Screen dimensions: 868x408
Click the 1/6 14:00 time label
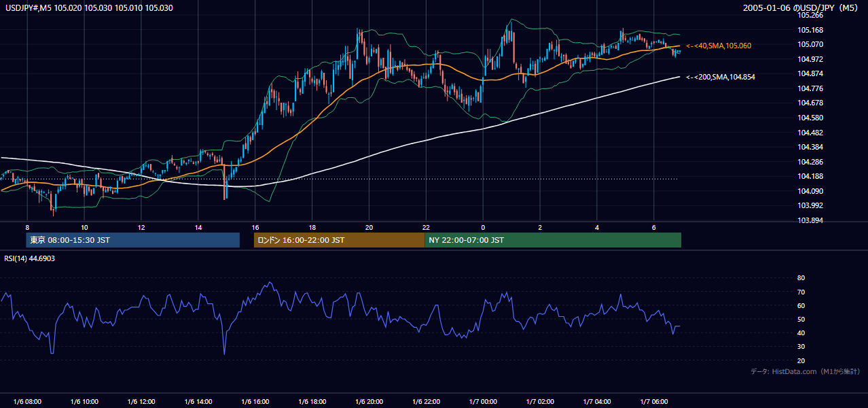click(198, 401)
